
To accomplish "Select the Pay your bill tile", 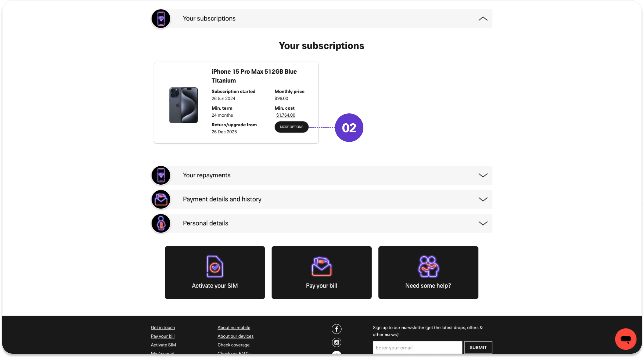I will coord(321,272).
